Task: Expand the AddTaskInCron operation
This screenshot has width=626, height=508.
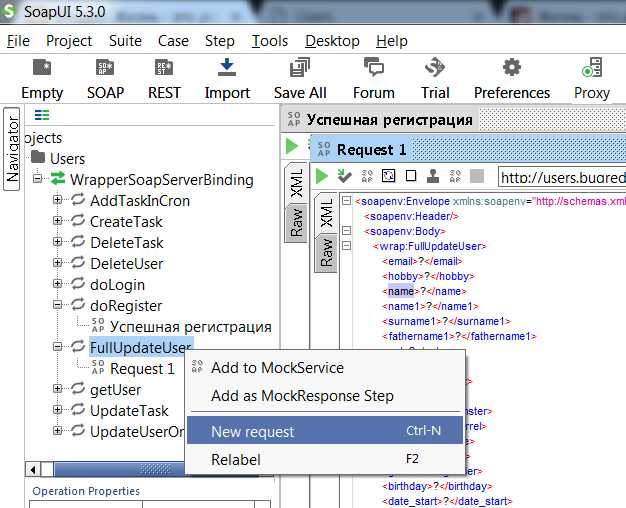Action: pyautogui.click(x=57, y=200)
